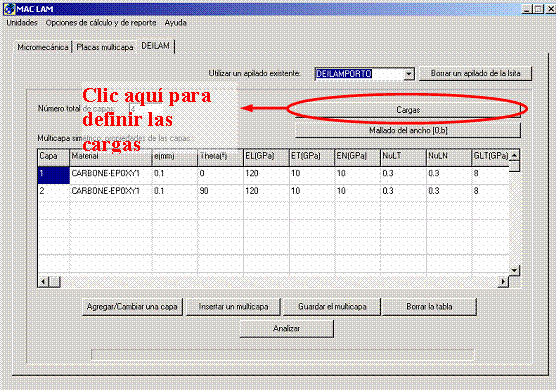Viewport: 556px width, 390px height.
Task: Select Capa cell 1
Action: pos(54,175)
